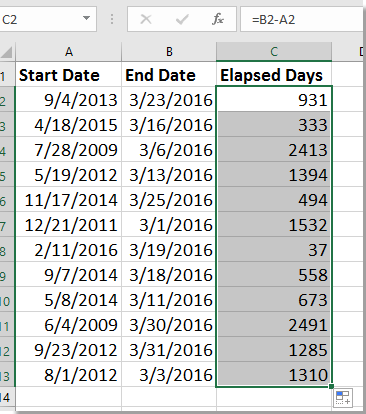Click cell with end date 3/25/2016
Viewport: 366px width, 414px height.
coord(169,200)
